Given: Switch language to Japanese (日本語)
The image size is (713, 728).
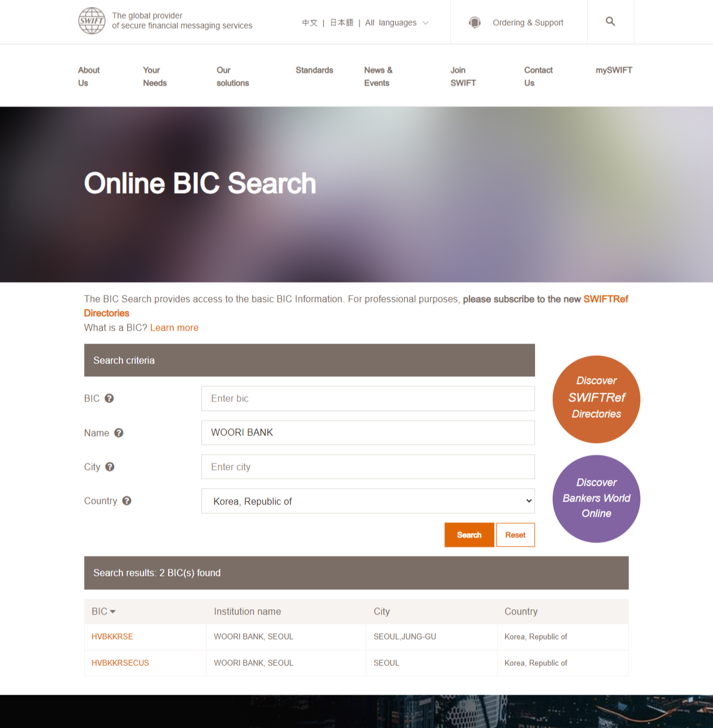Looking at the screenshot, I should (341, 23).
